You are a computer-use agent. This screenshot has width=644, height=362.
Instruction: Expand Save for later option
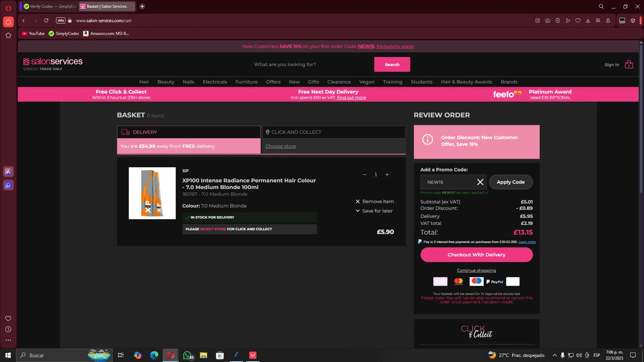point(374,211)
